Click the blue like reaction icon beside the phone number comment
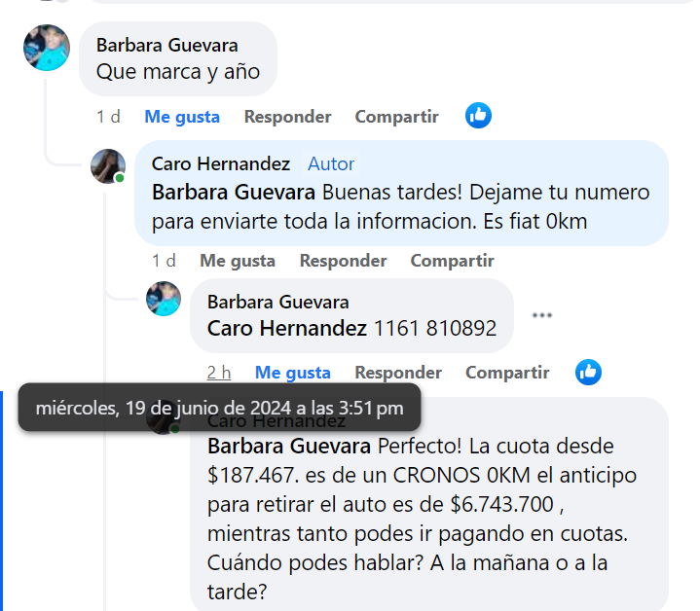This screenshot has width=700, height=611. [588, 372]
